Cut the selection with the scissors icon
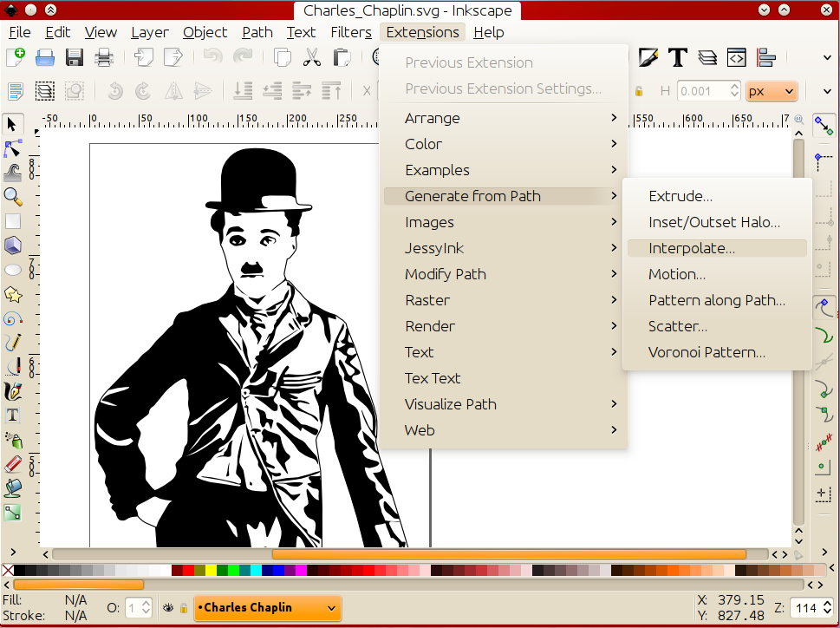The width and height of the screenshot is (840, 628). click(312, 57)
